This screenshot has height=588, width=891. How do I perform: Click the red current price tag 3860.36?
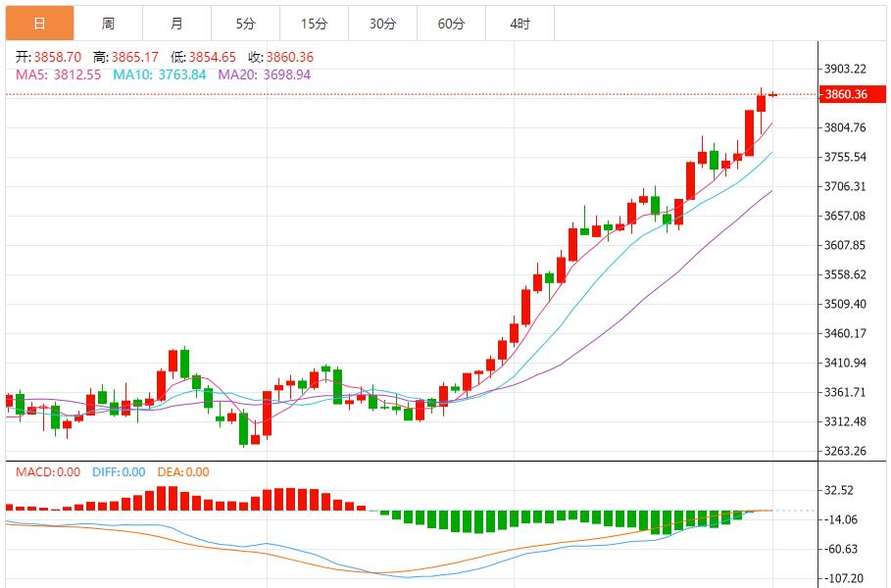pyautogui.click(x=846, y=94)
